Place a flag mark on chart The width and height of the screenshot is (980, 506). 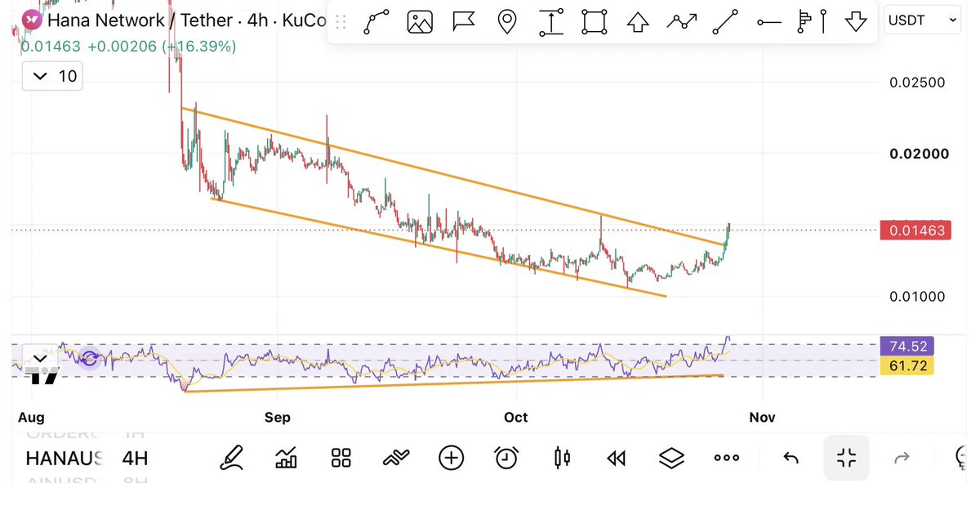[x=463, y=22]
